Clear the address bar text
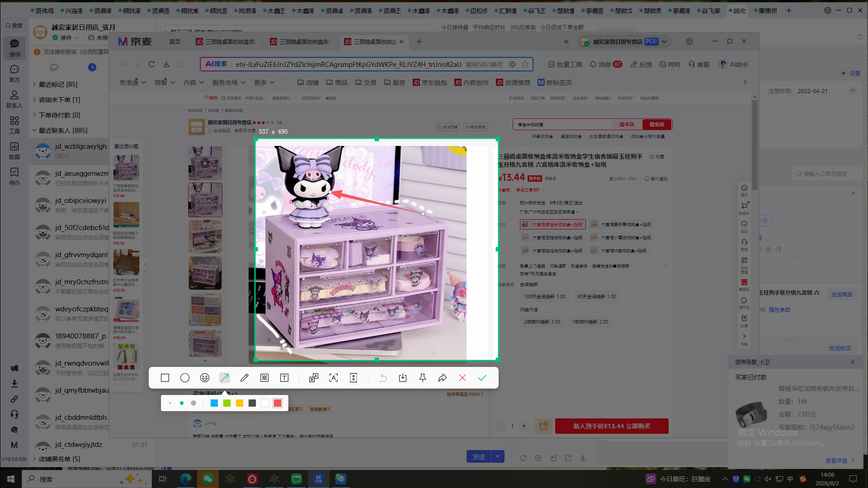This screenshot has height=488, width=868. click(512, 64)
